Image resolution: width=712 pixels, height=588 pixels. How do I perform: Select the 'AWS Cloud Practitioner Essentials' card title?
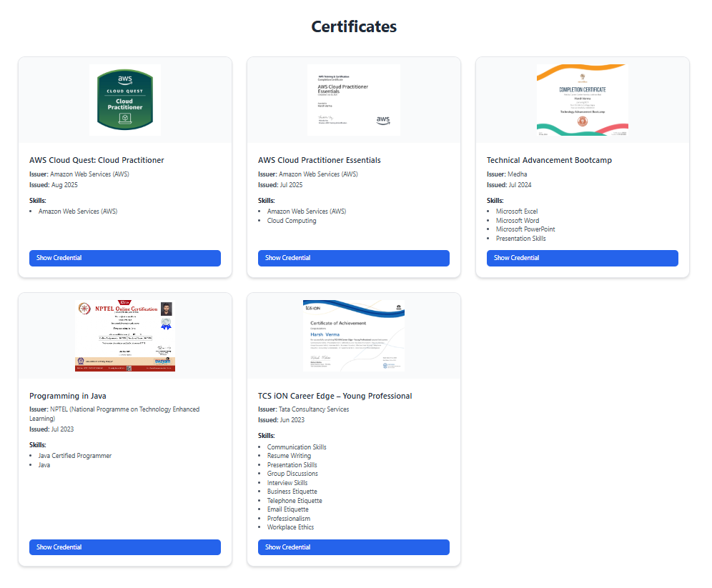tap(320, 160)
